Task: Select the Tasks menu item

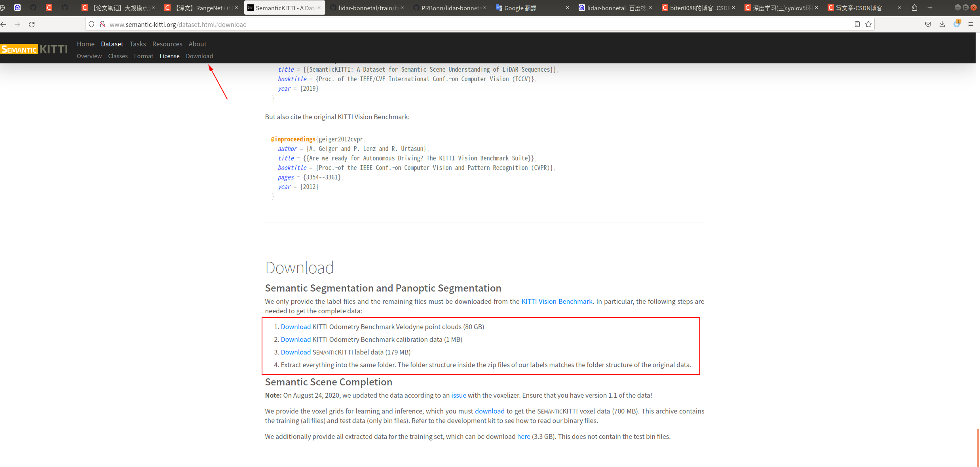Action: [x=137, y=44]
